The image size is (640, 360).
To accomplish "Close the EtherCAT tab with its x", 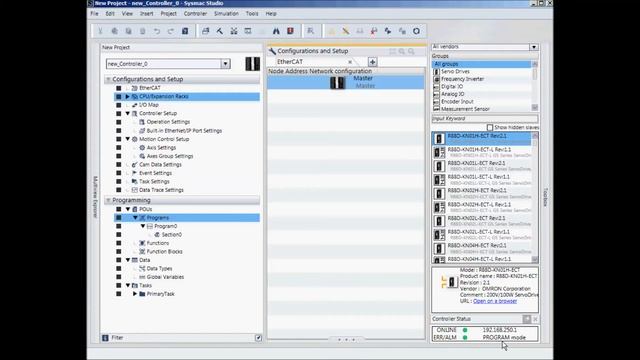I will point(350,62).
